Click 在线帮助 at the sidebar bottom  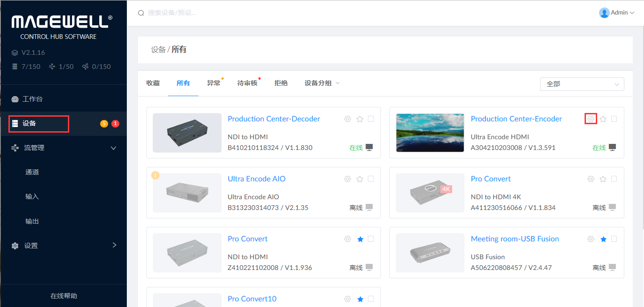pyautogui.click(x=64, y=296)
